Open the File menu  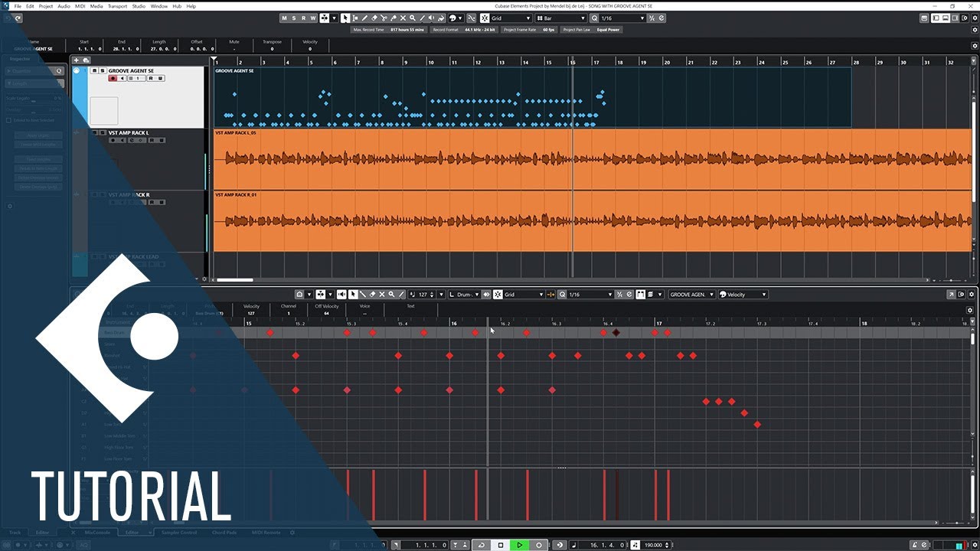[x=18, y=6]
